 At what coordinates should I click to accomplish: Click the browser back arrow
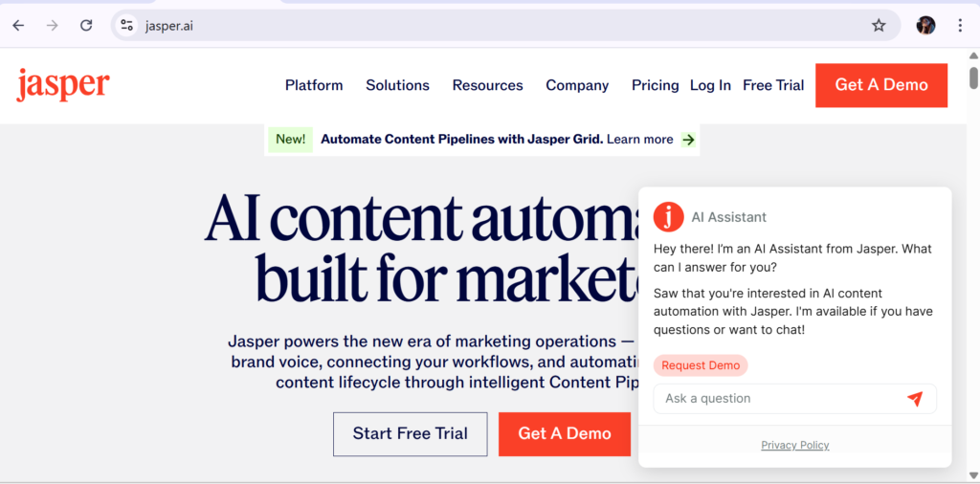(18, 26)
